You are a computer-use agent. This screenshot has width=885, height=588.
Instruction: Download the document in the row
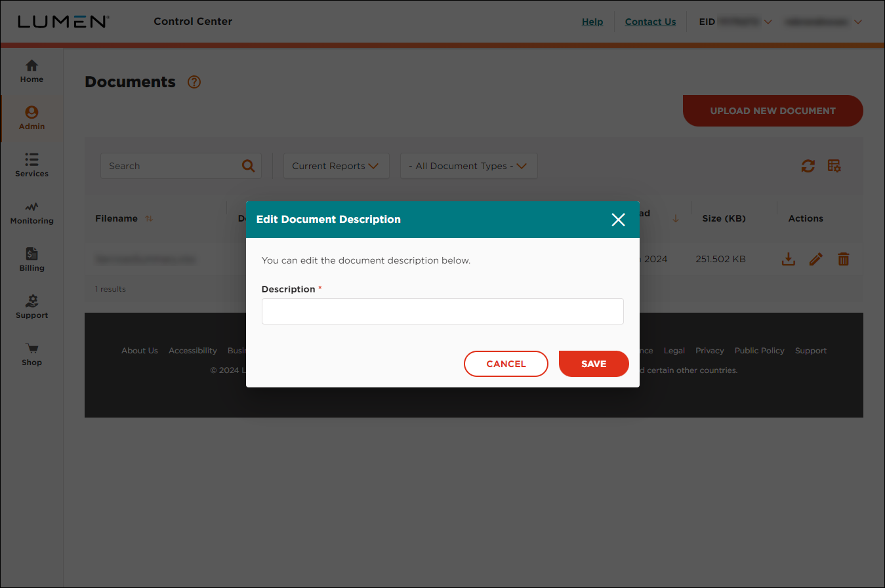(x=789, y=259)
